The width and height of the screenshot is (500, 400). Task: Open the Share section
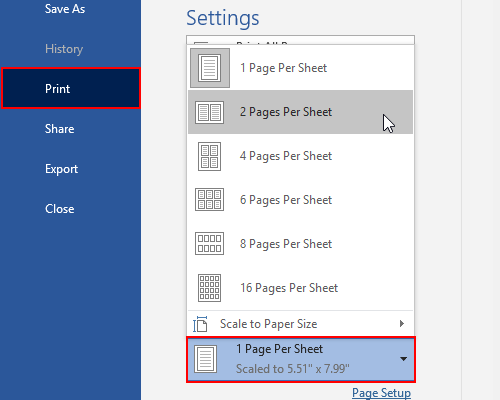tap(60, 129)
